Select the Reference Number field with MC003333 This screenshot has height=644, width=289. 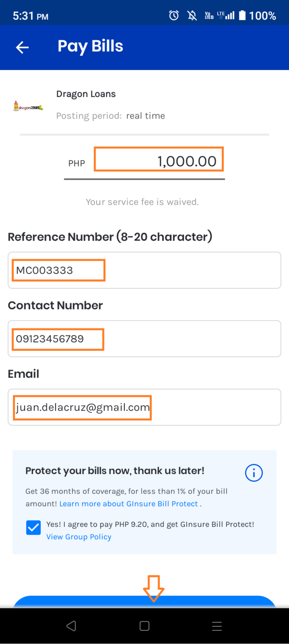click(144, 270)
